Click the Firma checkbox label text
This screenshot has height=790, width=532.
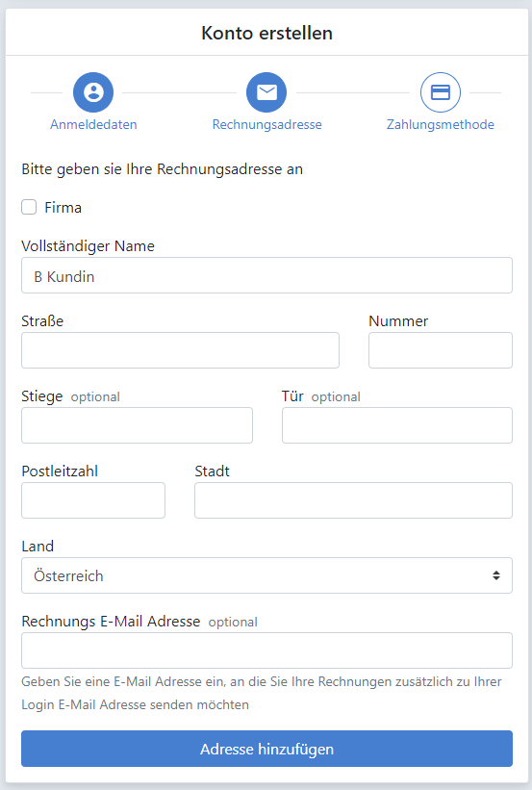coord(63,208)
